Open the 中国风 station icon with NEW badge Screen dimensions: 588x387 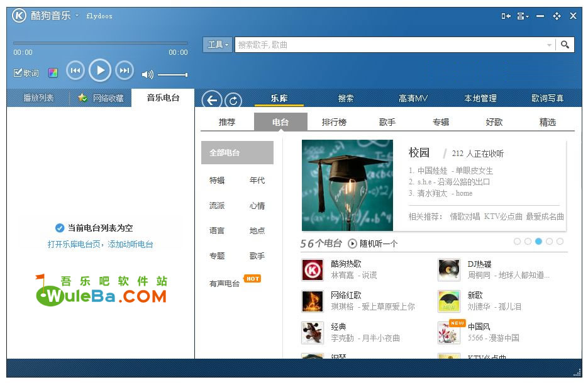pyautogui.click(x=450, y=332)
